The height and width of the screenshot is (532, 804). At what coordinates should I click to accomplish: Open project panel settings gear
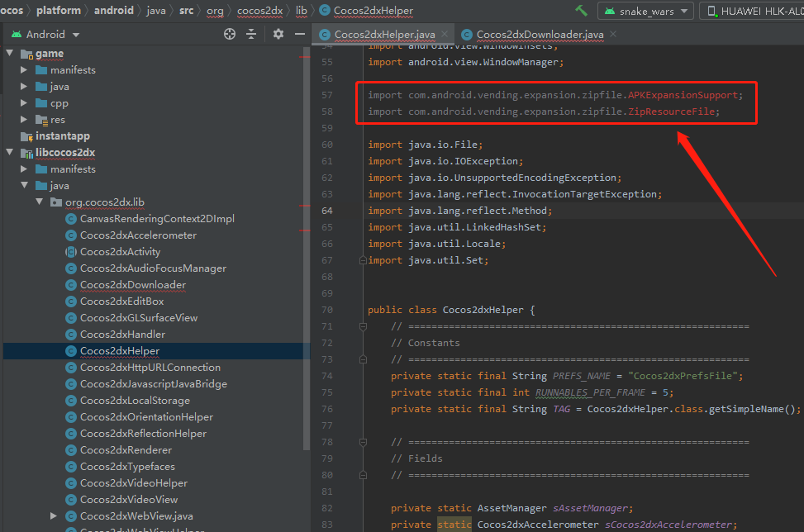278,34
